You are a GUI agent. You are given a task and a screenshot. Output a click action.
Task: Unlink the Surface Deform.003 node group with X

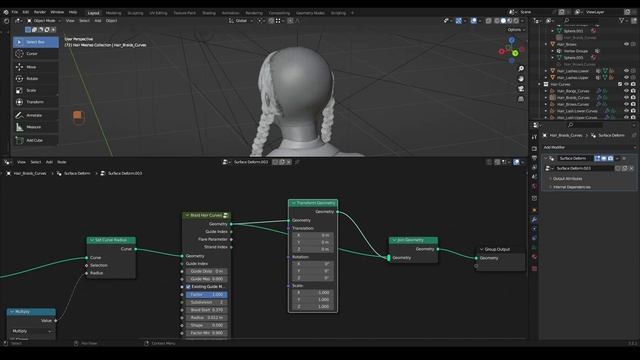coord(289,162)
